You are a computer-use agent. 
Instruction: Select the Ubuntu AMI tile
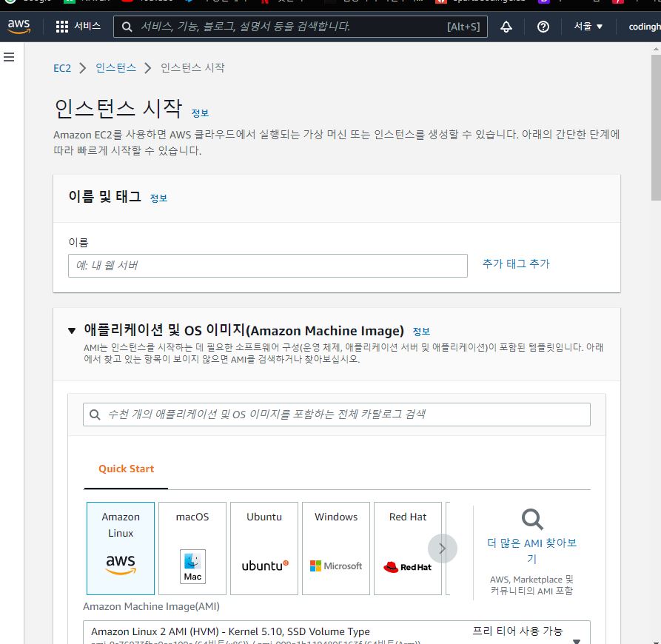264,548
